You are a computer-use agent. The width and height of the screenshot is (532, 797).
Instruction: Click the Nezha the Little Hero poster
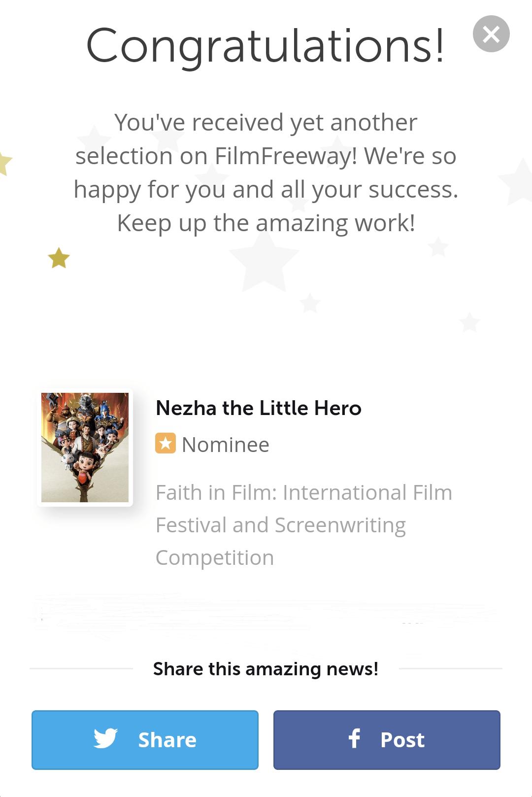pos(86,448)
